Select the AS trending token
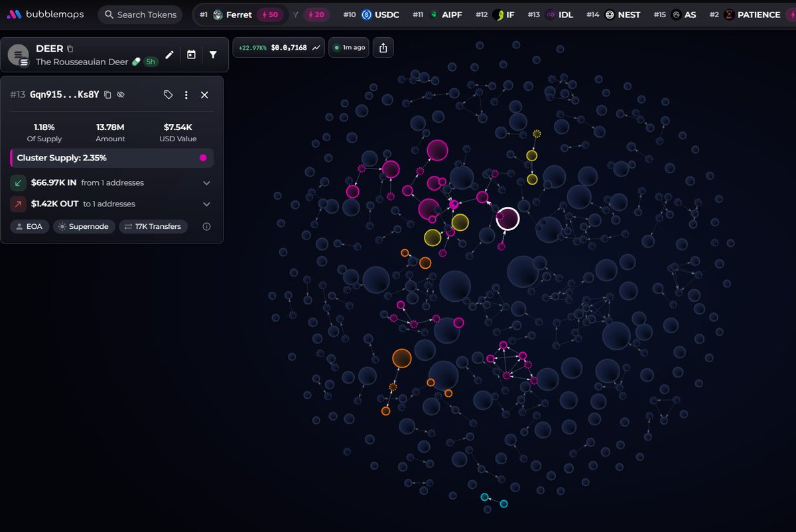The image size is (796, 532). point(675,15)
